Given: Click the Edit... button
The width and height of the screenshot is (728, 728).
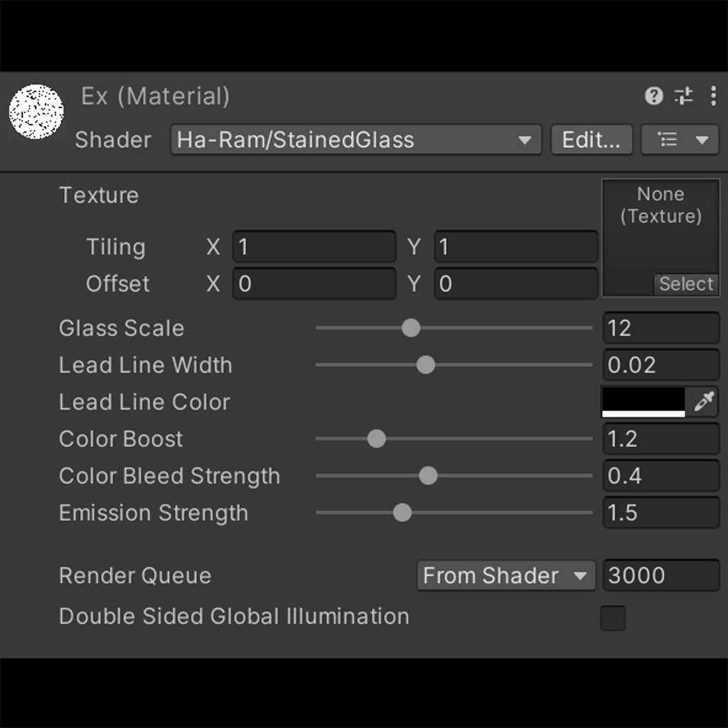Looking at the screenshot, I should 591,139.
